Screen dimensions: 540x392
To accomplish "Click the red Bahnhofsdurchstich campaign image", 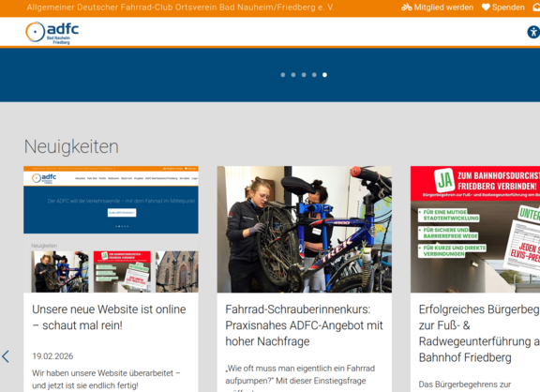I will 475,230.
